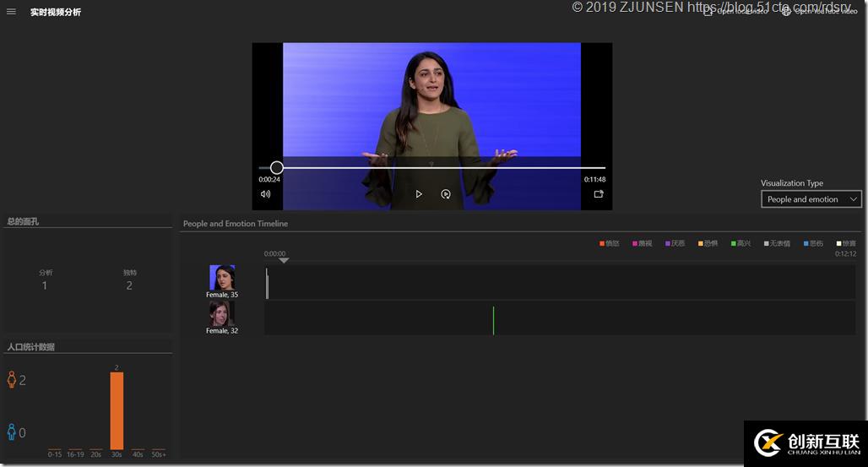This screenshot has width=868, height=467.
Task: Click Open local video button
Action: tap(735, 11)
